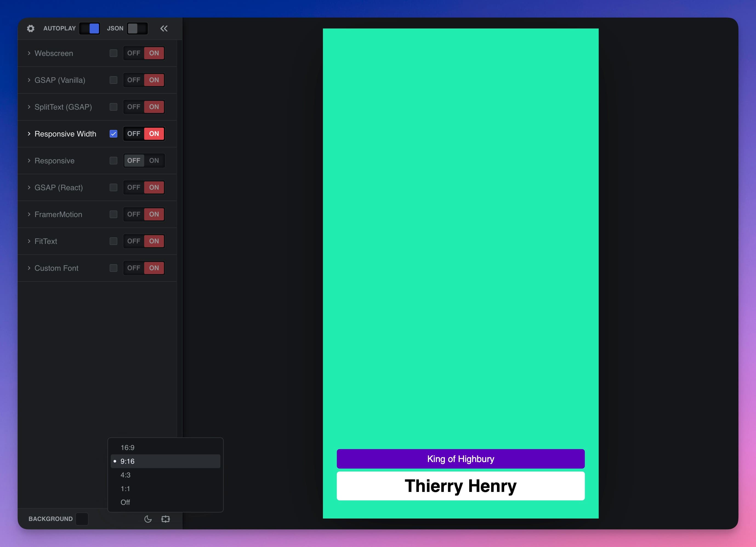Viewport: 756px width, 547px height.
Task: Uncheck the Responsive Width checkbox
Action: 113,134
